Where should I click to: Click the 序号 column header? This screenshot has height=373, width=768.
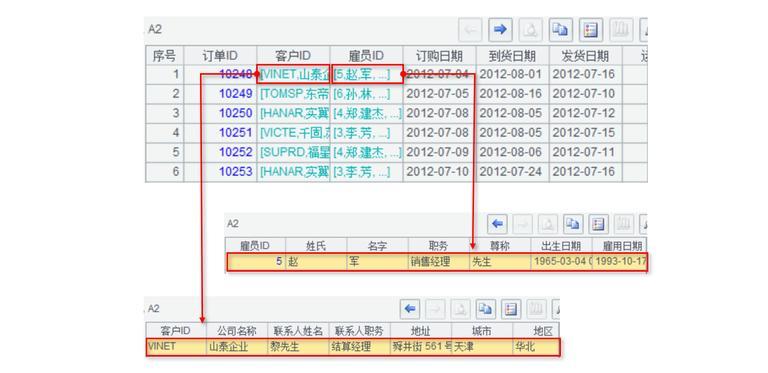(x=165, y=56)
